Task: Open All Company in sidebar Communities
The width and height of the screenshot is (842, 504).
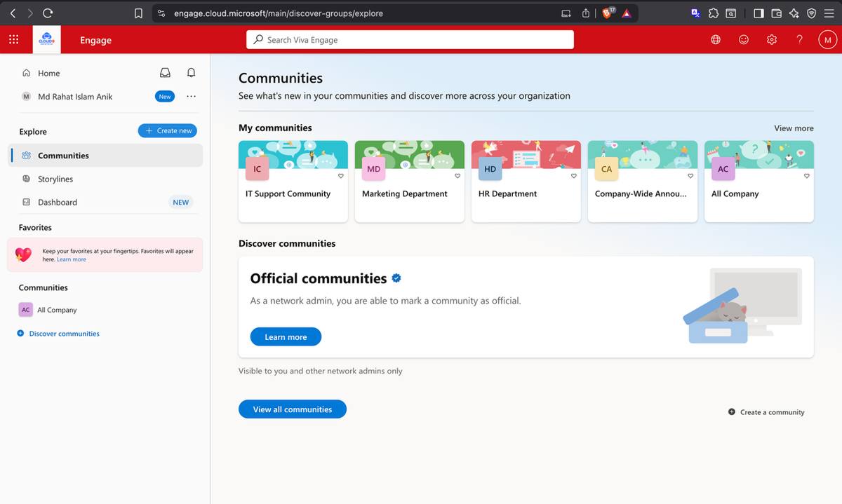Action: tap(57, 310)
